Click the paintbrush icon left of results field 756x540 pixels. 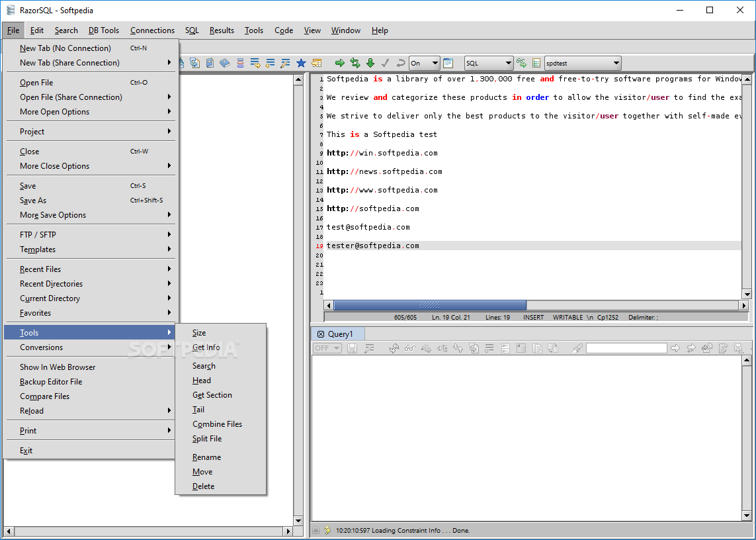pyautogui.click(x=577, y=348)
